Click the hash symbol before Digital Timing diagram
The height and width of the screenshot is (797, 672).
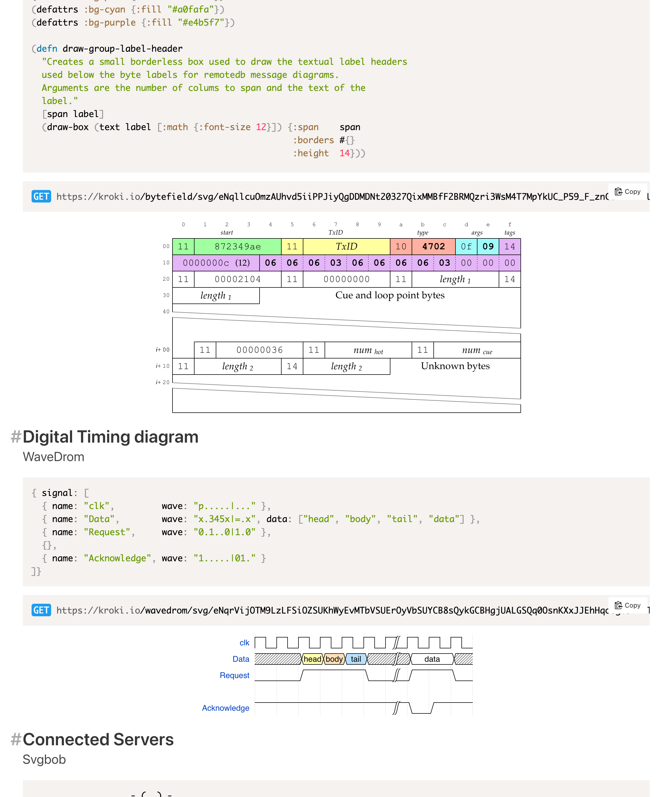click(x=16, y=437)
